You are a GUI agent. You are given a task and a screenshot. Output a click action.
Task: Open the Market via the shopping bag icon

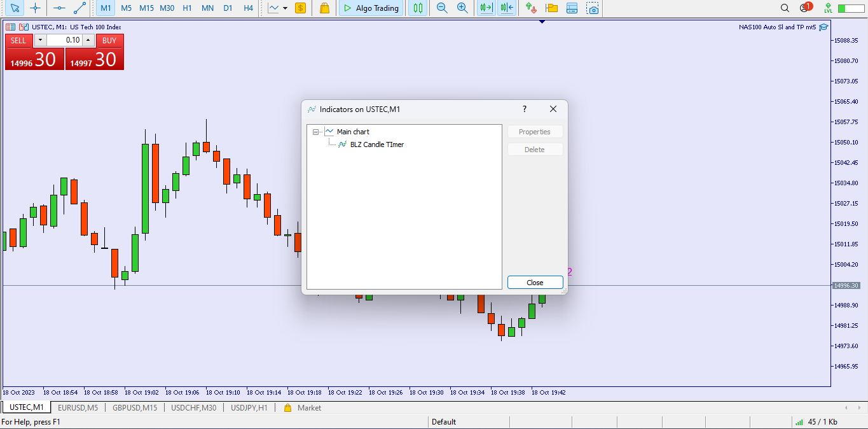pos(323,8)
